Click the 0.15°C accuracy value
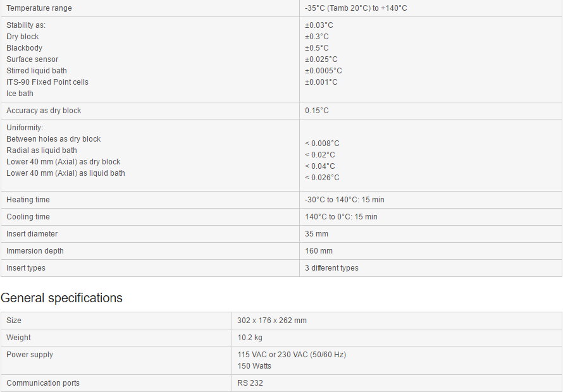563x392 pixels. pos(317,111)
